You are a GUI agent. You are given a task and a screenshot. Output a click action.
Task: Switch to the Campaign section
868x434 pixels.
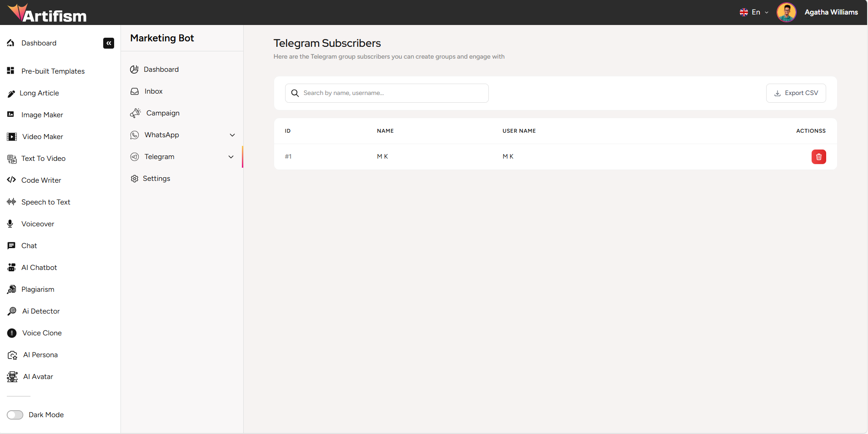pyautogui.click(x=162, y=113)
